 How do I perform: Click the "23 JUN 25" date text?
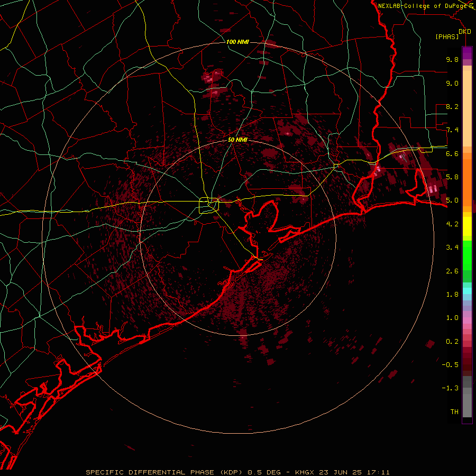(x=340, y=472)
